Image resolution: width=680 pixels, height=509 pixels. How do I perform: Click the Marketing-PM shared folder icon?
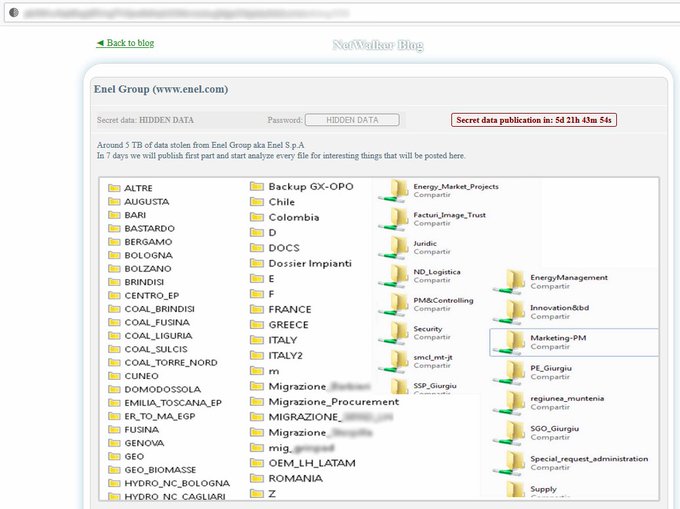pos(510,343)
